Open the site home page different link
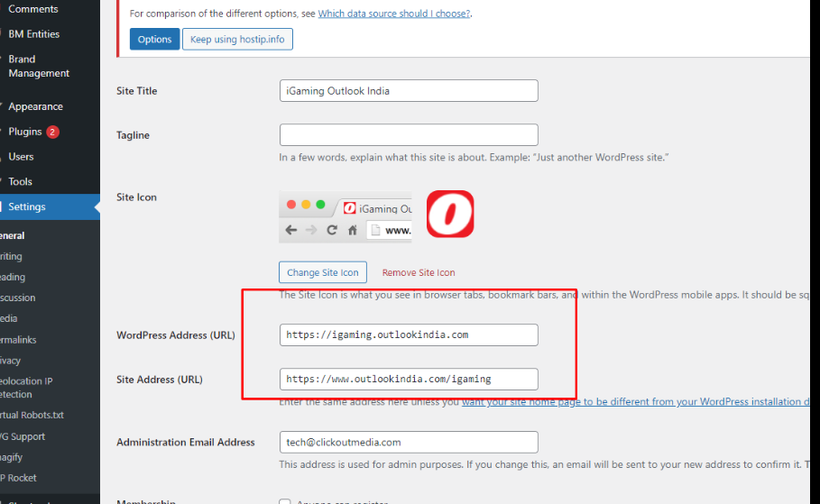This screenshot has height=504, width=820. point(635,401)
